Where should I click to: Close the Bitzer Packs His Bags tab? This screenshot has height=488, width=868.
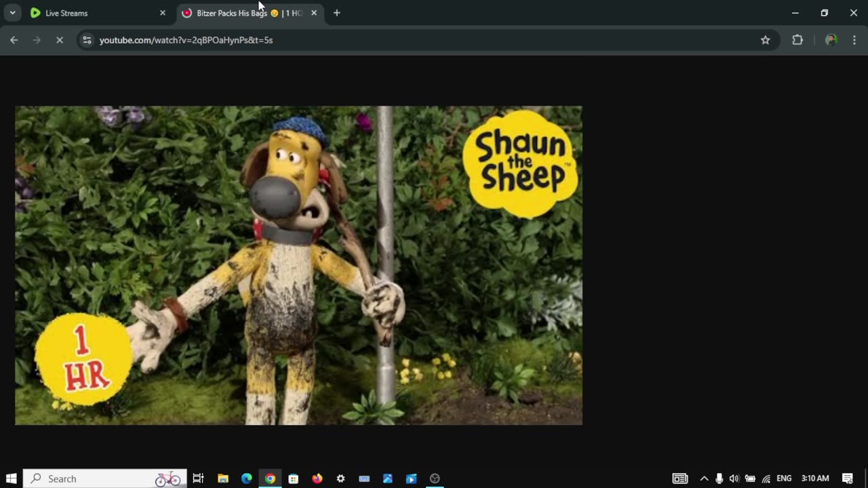click(x=314, y=13)
